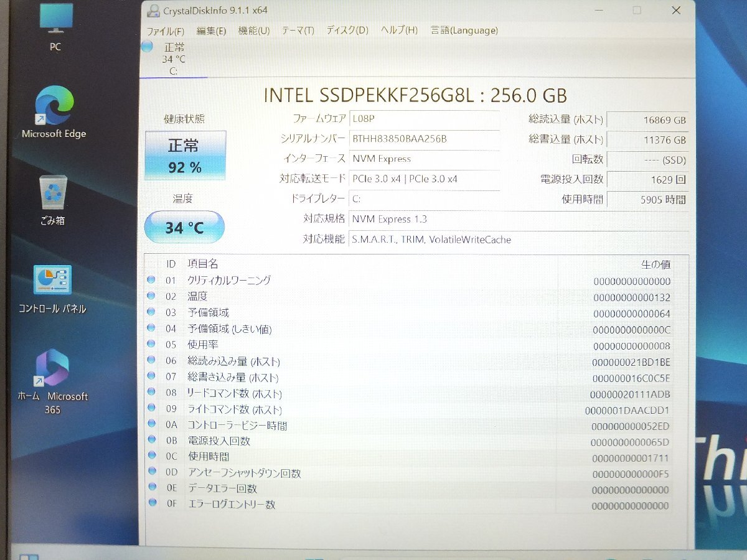This screenshot has width=747, height=560.
Task: Open the テーマ(T) menu
Action: (x=298, y=30)
